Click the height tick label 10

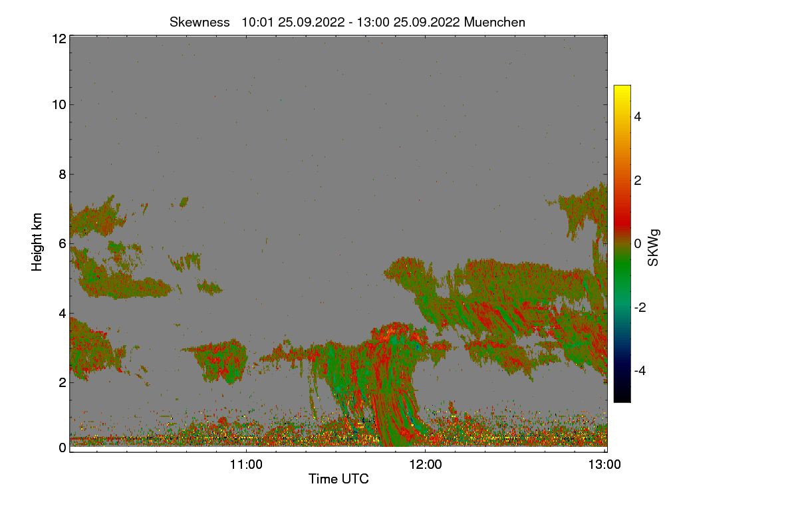pyautogui.click(x=59, y=104)
